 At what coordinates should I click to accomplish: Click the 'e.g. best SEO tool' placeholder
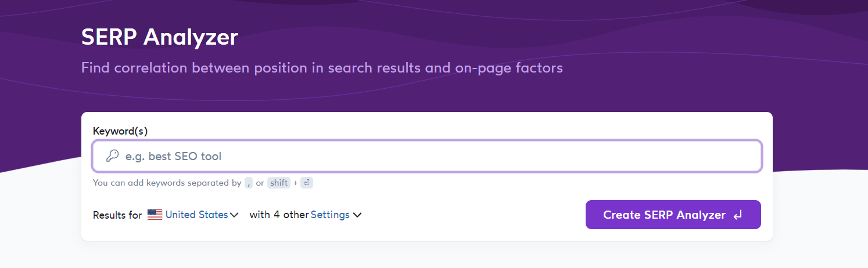pyautogui.click(x=174, y=156)
